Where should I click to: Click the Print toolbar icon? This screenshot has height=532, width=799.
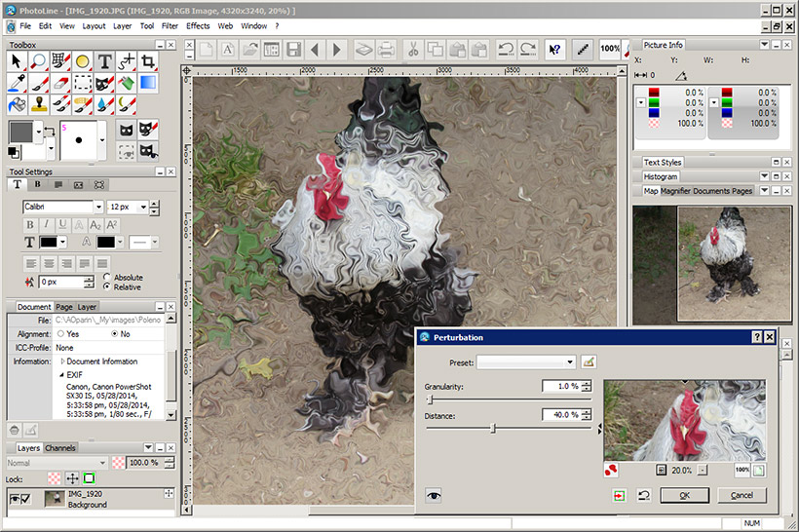click(x=386, y=50)
